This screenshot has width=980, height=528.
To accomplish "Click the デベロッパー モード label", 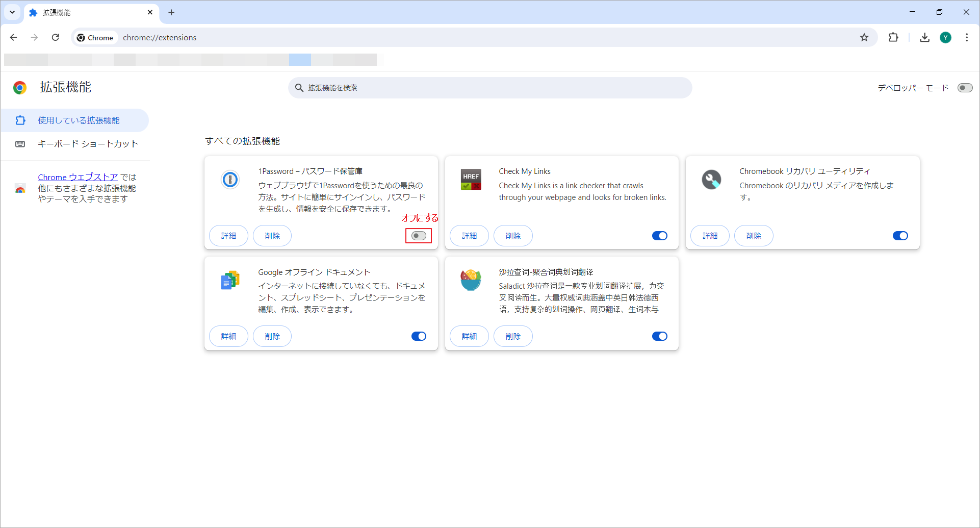I will click(x=913, y=88).
